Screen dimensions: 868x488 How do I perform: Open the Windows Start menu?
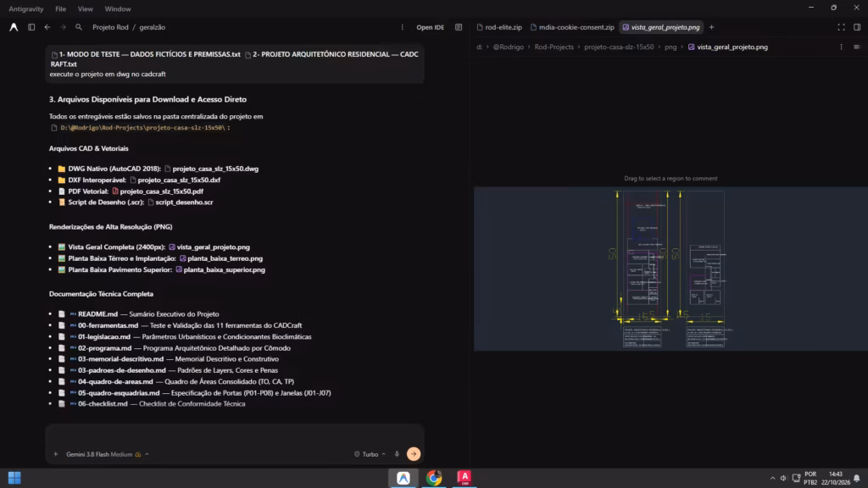coord(14,478)
